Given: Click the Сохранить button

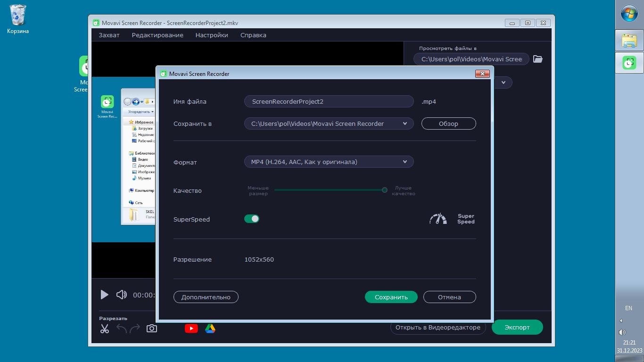Looking at the screenshot, I should (x=391, y=297).
